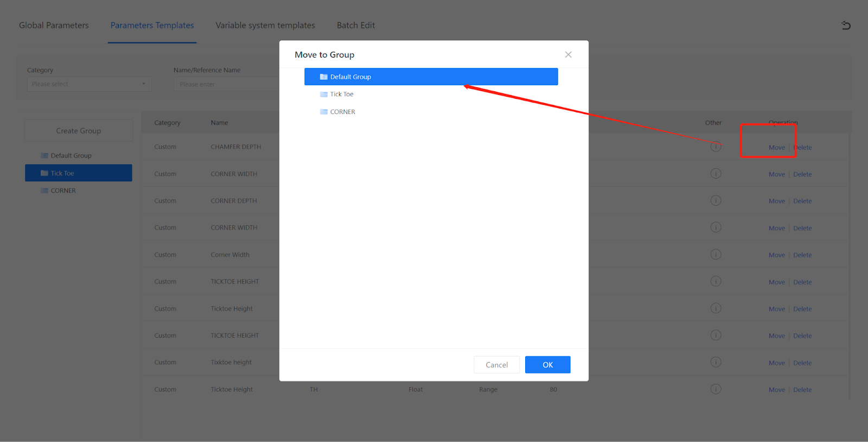Click the Create Group button
Viewport: 868px width, 442px height.
tap(79, 131)
